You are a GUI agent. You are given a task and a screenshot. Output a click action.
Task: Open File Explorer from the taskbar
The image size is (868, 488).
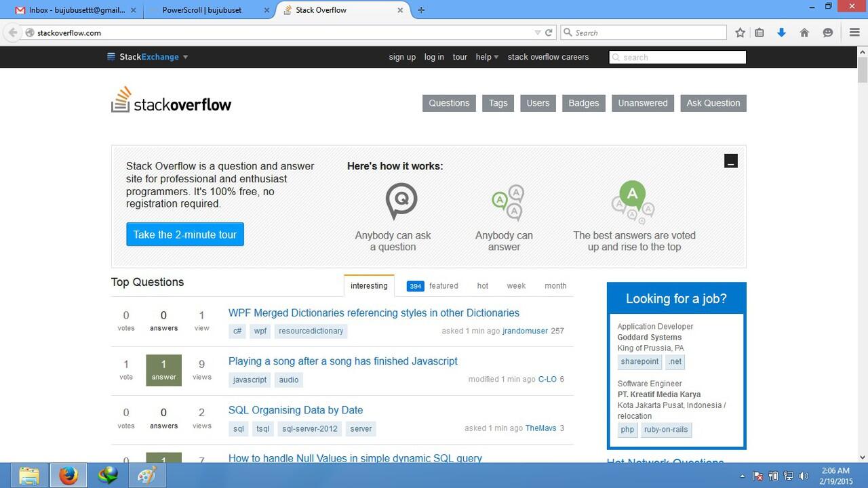28,476
